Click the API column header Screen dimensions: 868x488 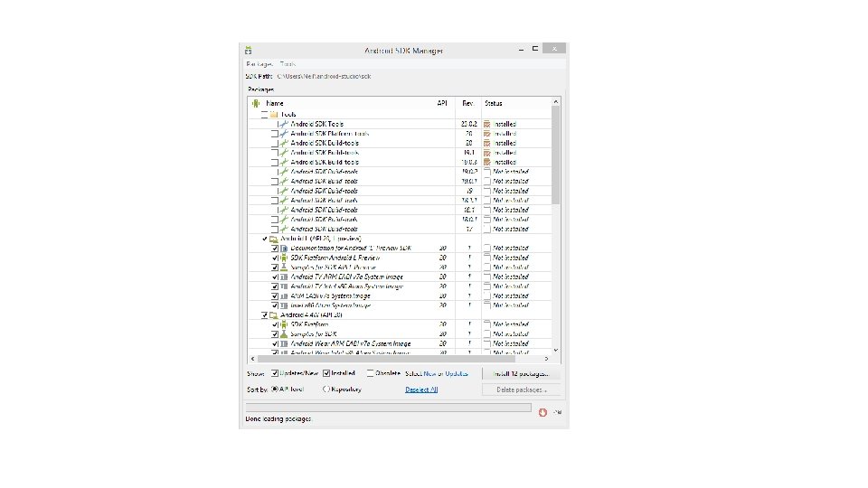[442, 103]
